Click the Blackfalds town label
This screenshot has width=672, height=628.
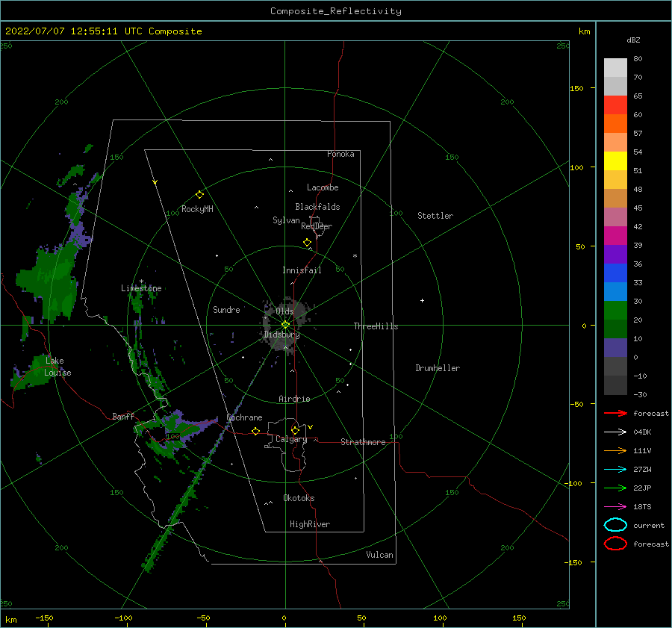click(317, 207)
